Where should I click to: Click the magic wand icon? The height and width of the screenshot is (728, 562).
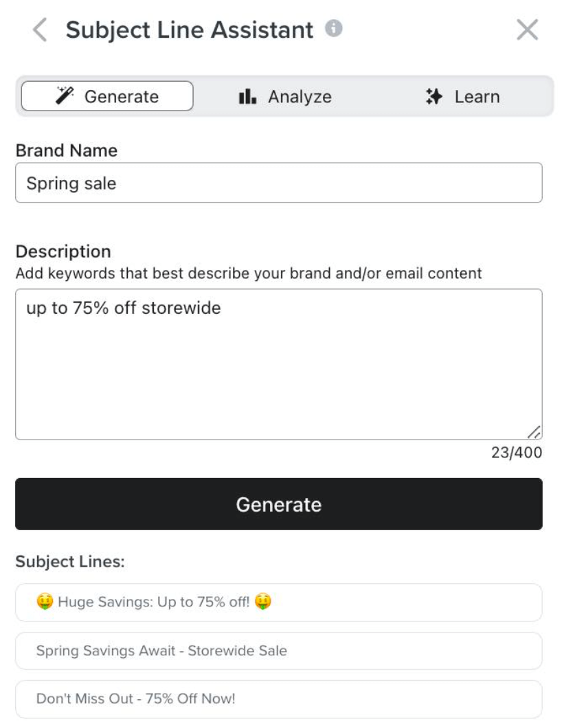tap(65, 96)
